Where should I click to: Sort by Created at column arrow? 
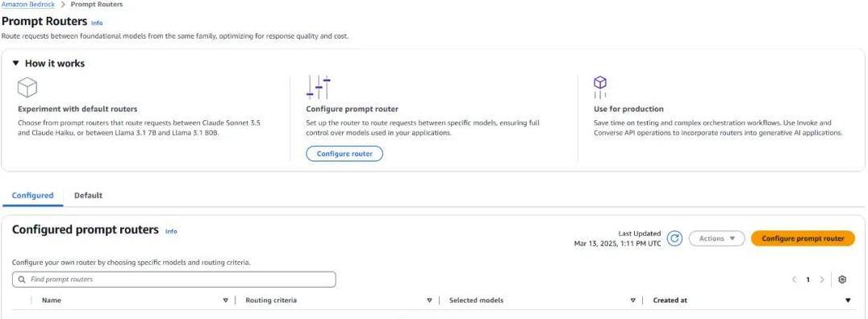pyautogui.click(x=848, y=300)
